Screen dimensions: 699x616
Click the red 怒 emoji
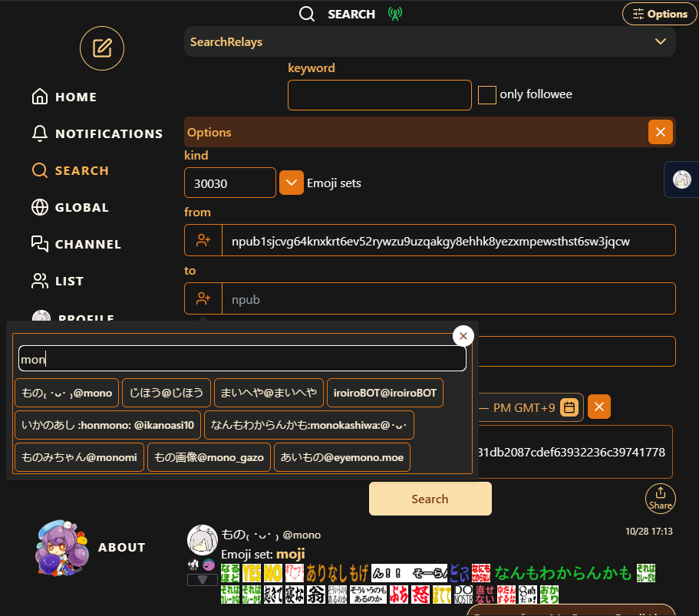tap(420, 595)
